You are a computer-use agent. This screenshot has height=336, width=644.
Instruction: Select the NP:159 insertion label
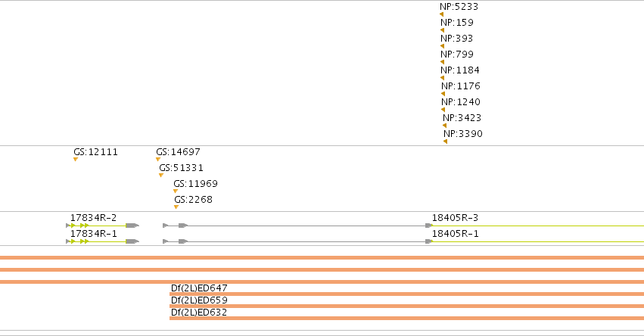pos(457,23)
